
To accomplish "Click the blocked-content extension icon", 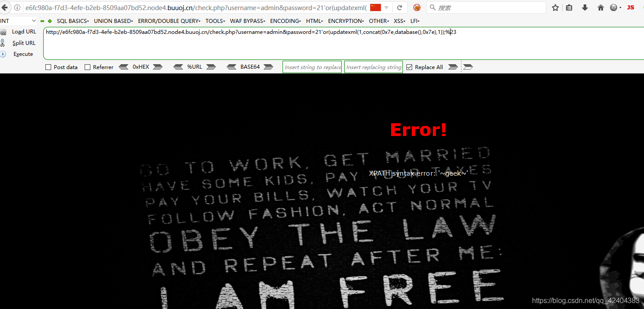I will click(x=417, y=7).
